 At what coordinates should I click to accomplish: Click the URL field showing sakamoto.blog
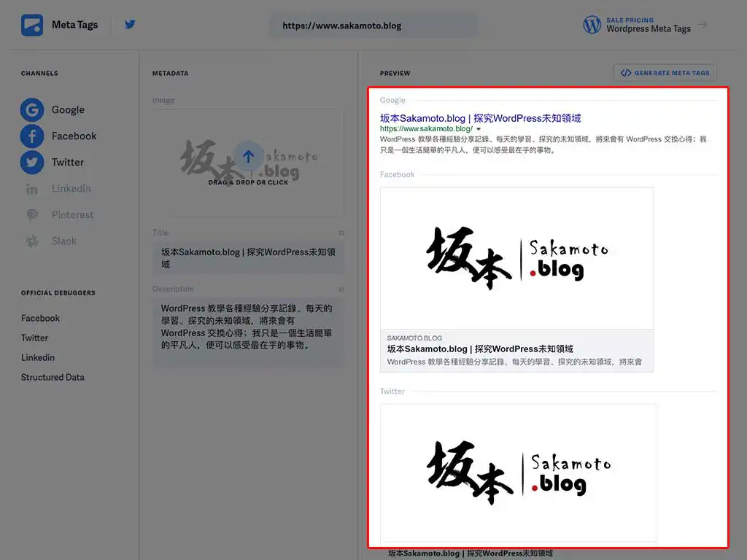(x=373, y=26)
